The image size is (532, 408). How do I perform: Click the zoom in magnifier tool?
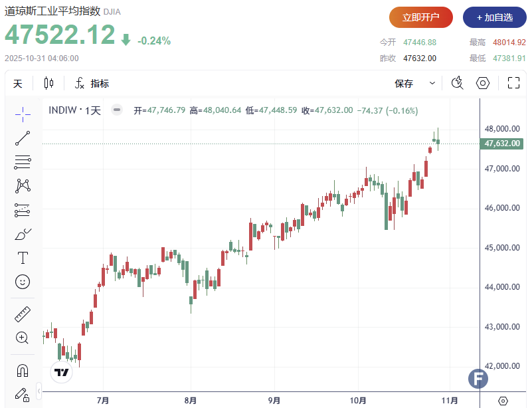tap(23, 338)
